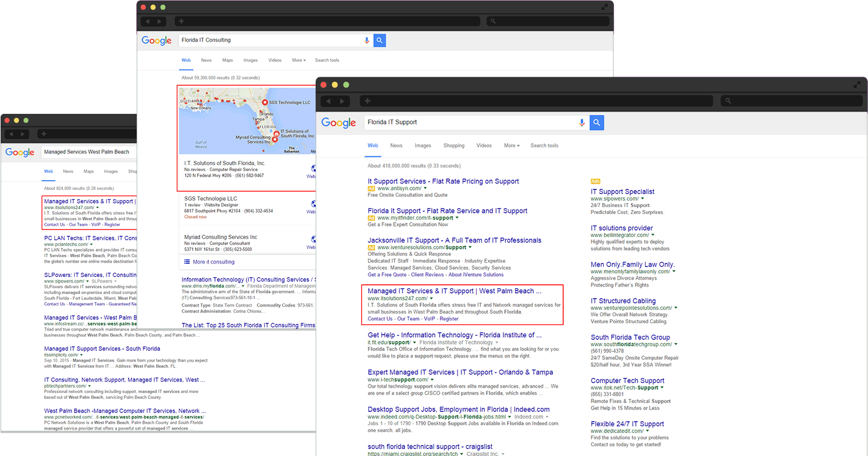Click magnifier in dark bar of IT Consulting window
This screenshot has height=456, width=868.
tap(492, 21)
